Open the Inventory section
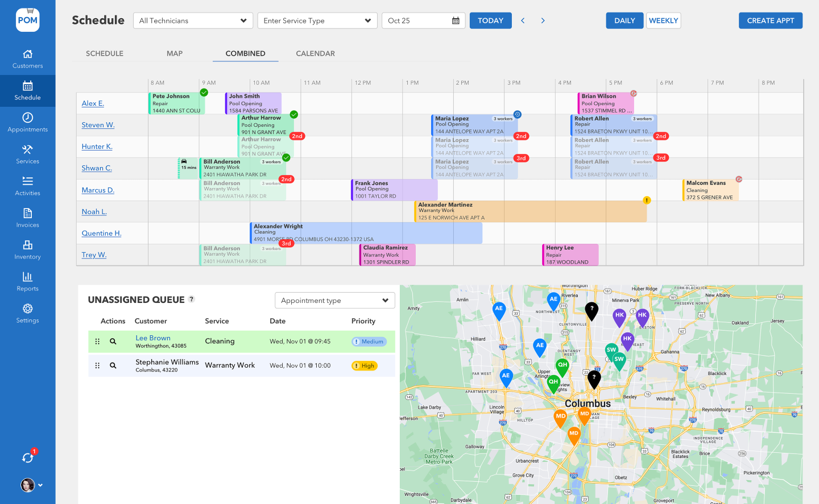Image resolution: width=819 pixels, height=504 pixels. [x=27, y=250]
